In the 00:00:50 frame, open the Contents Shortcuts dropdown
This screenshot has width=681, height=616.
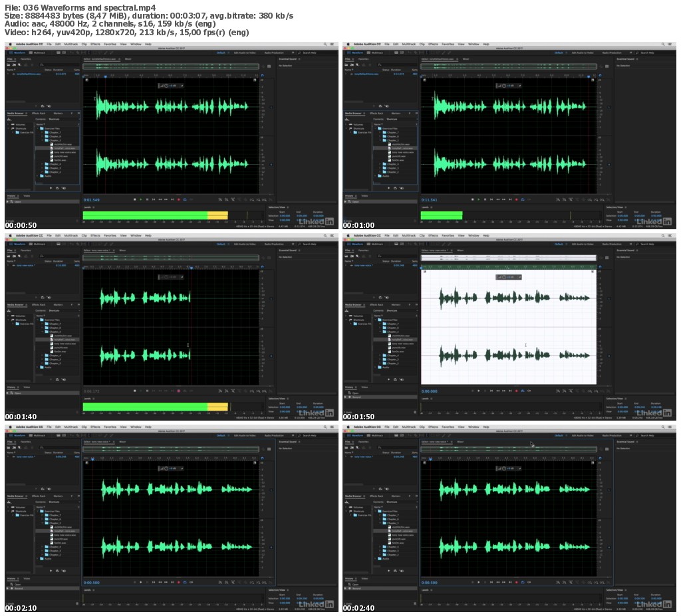coord(63,120)
